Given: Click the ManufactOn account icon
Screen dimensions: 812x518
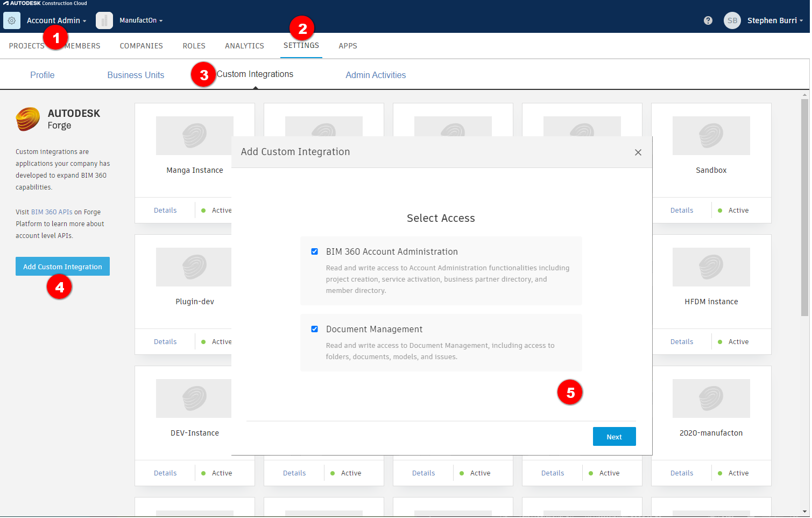Looking at the screenshot, I should click(104, 20).
